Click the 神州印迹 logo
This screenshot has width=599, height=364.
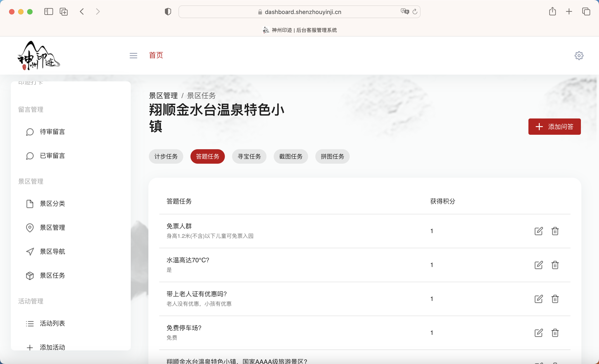[38, 55]
